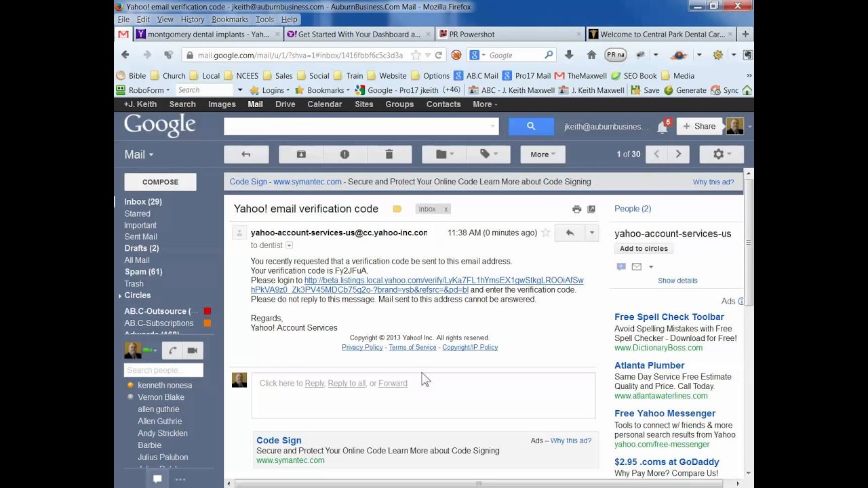Open email in a new window
This screenshot has width=868, height=488.
(591, 209)
